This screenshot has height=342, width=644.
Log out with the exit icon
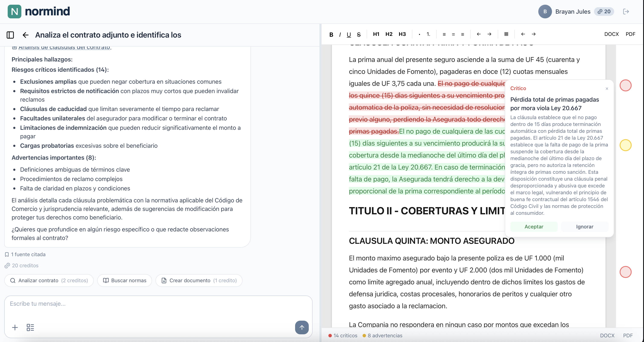pos(626,12)
